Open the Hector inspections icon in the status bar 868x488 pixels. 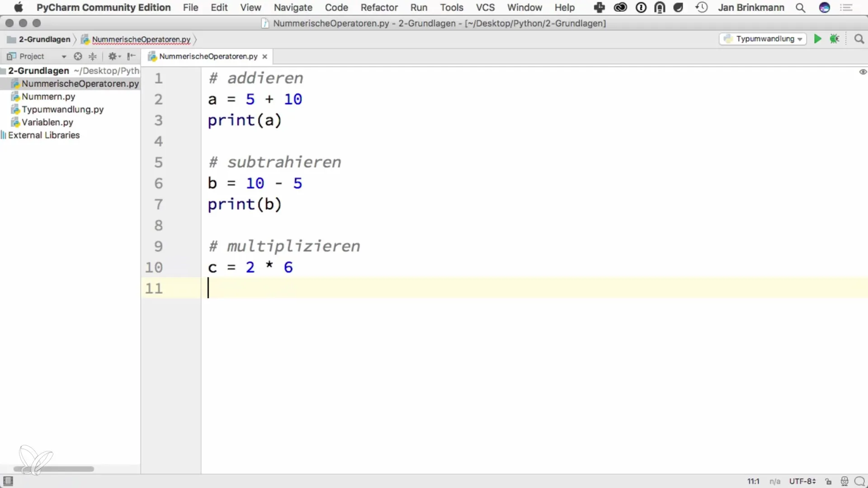point(844,482)
